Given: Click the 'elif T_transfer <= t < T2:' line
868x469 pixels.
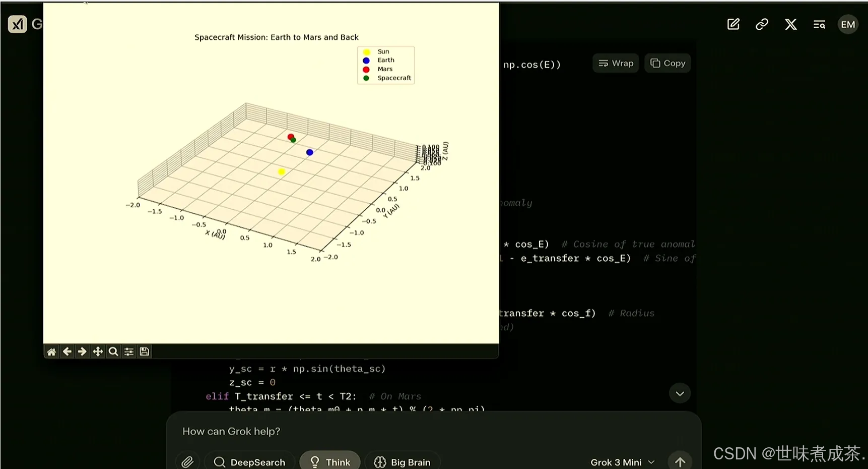Looking at the screenshot, I should [x=281, y=396].
